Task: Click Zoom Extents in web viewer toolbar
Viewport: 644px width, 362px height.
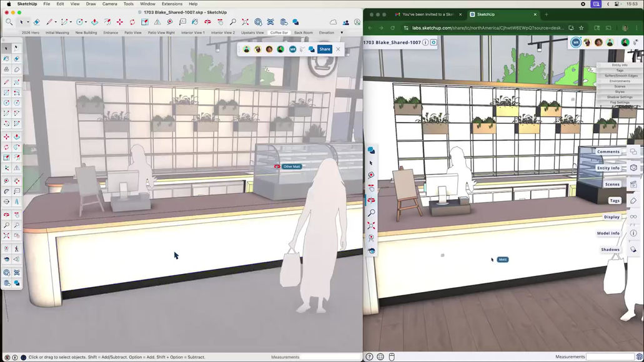Action: 371,225
